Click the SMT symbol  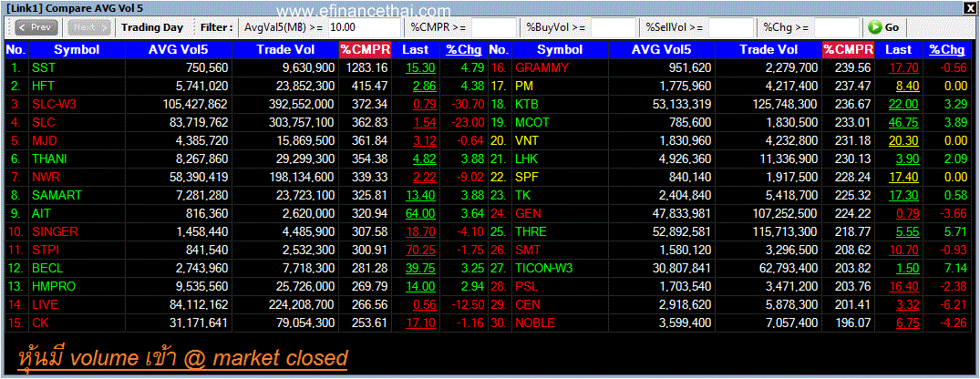coord(528,251)
